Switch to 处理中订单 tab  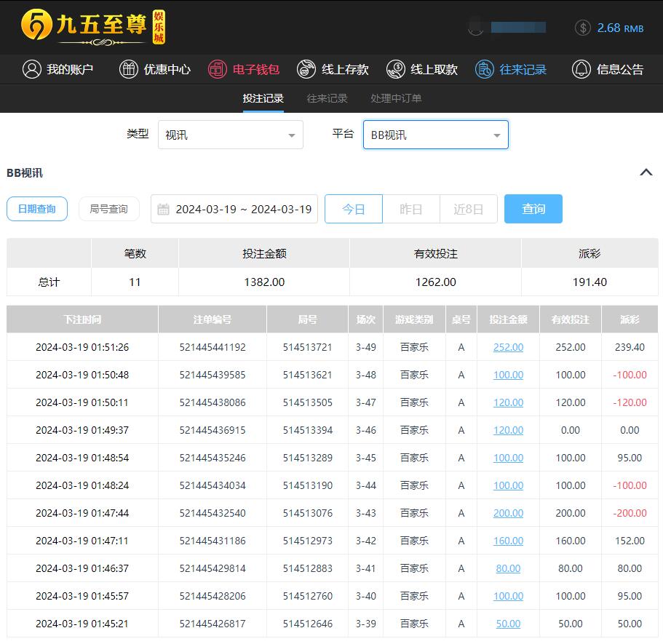(x=396, y=98)
